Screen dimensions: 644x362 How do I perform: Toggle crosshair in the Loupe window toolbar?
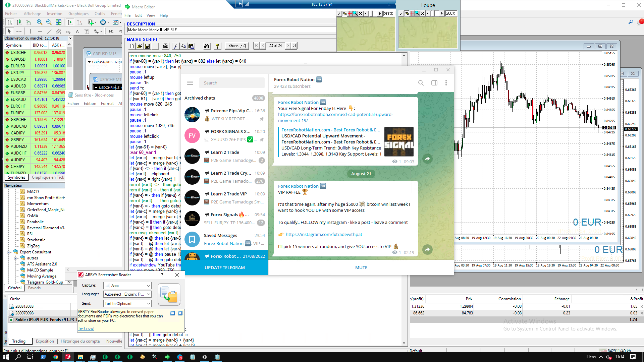[x=412, y=13]
